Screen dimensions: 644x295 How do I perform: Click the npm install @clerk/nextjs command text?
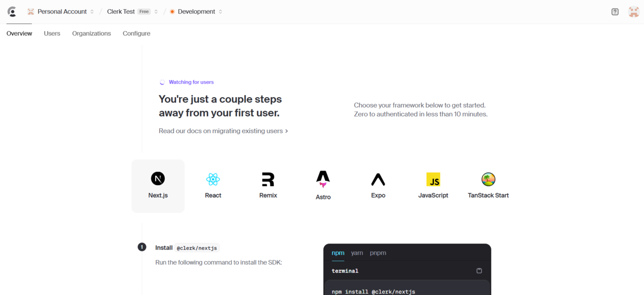(x=374, y=291)
